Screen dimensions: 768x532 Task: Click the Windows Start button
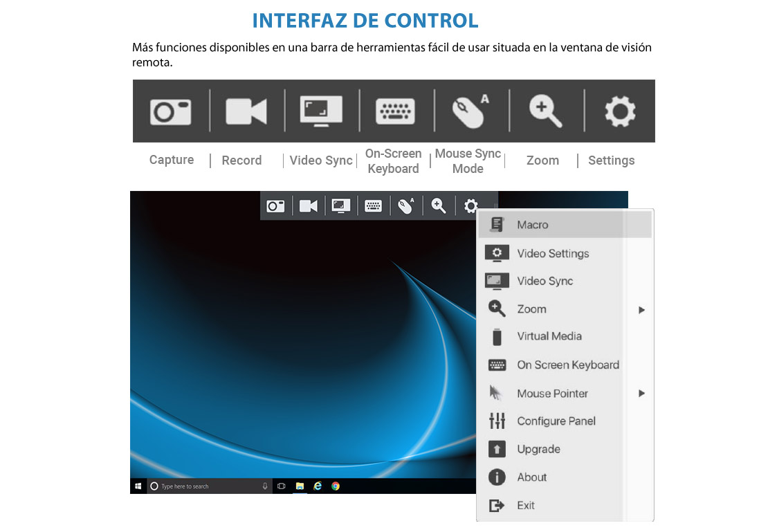point(138,486)
